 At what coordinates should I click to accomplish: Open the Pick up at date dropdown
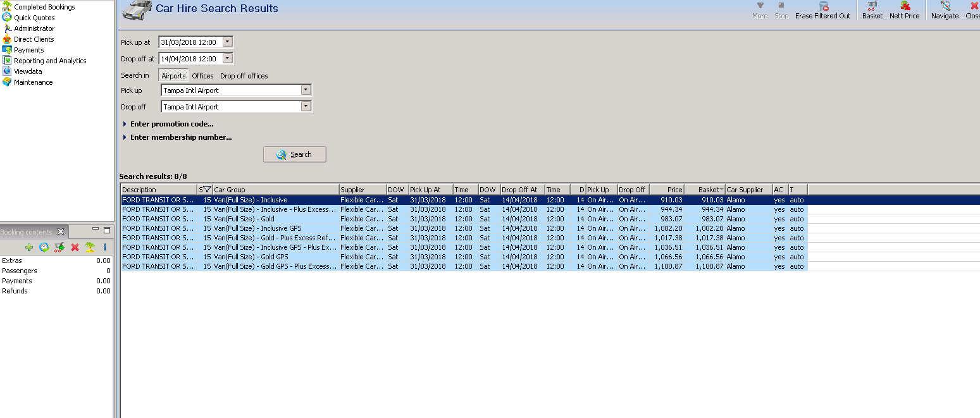pos(228,42)
